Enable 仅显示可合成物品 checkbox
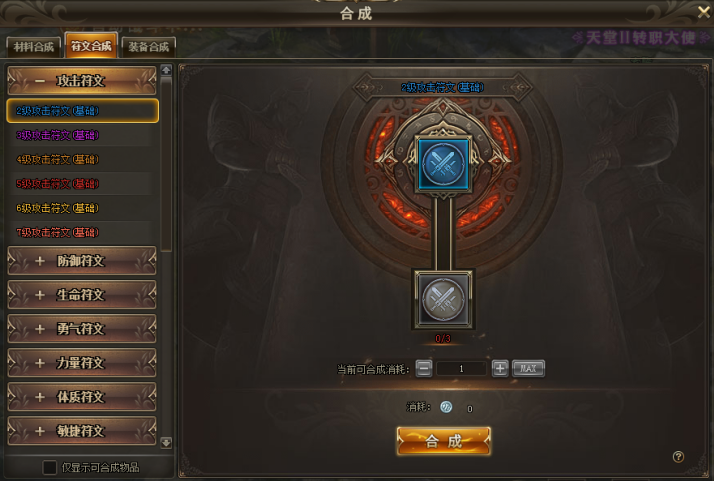Image resolution: width=714 pixels, height=481 pixels. 50,467
